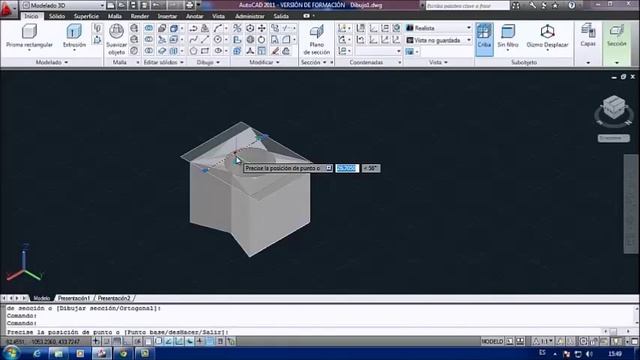640x360 pixels.
Task: Open Chrome from the taskbar
Action: (123, 353)
